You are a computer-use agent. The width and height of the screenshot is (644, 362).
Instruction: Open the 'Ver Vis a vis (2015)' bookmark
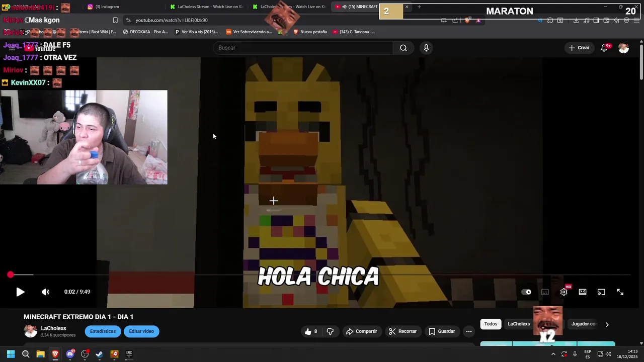pos(196,32)
